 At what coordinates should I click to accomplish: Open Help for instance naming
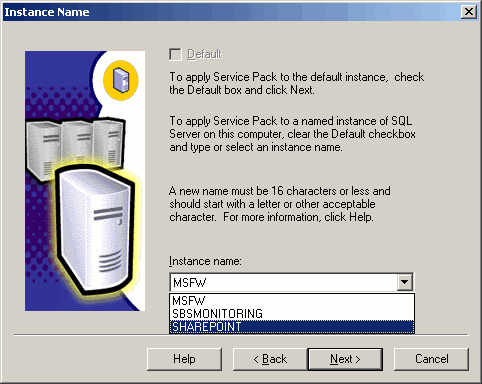pyautogui.click(x=184, y=359)
